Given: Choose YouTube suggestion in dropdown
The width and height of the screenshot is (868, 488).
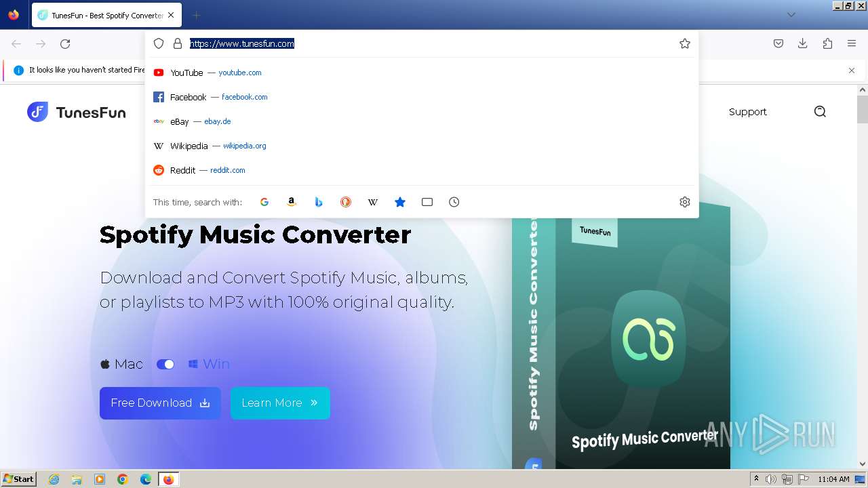Looking at the screenshot, I should [422, 73].
